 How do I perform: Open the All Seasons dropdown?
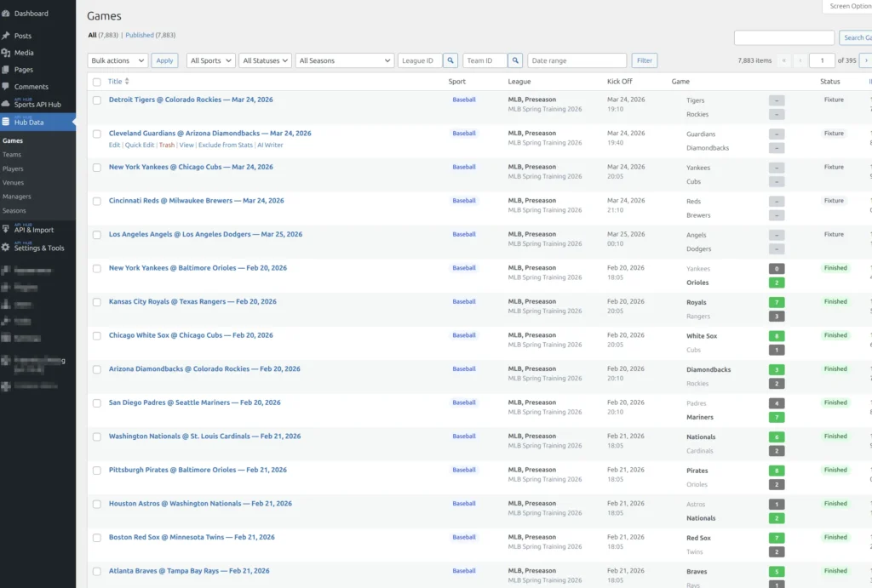345,60
